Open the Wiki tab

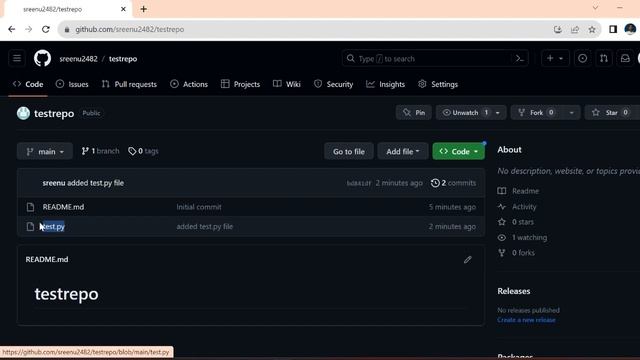tap(287, 84)
